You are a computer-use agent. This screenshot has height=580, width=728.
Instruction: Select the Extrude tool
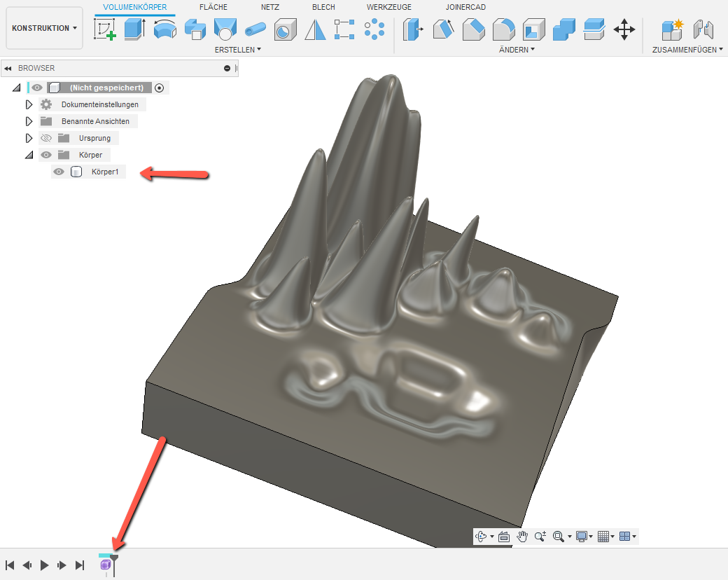coord(134,29)
